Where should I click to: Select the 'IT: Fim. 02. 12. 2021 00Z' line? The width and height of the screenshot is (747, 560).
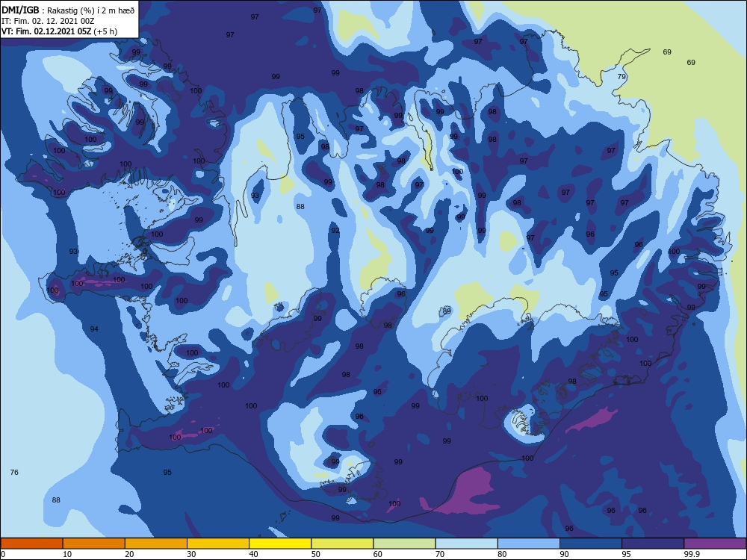click(48, 20)
